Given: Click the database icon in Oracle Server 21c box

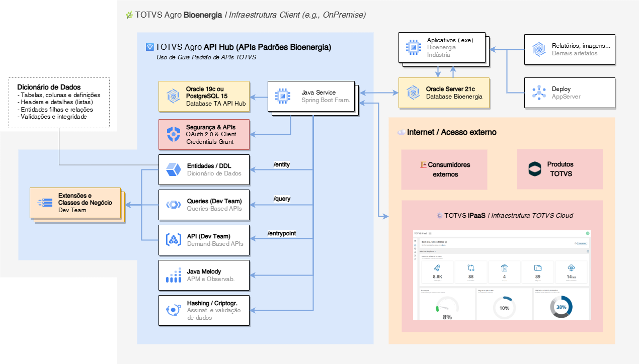Looking at the screenshot, I should (414, 93).
